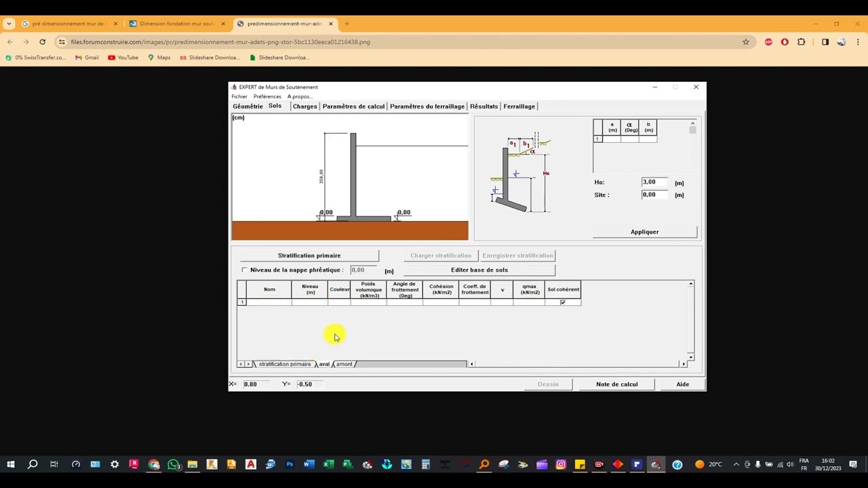Reload the page in Chrome

(42, 42)
